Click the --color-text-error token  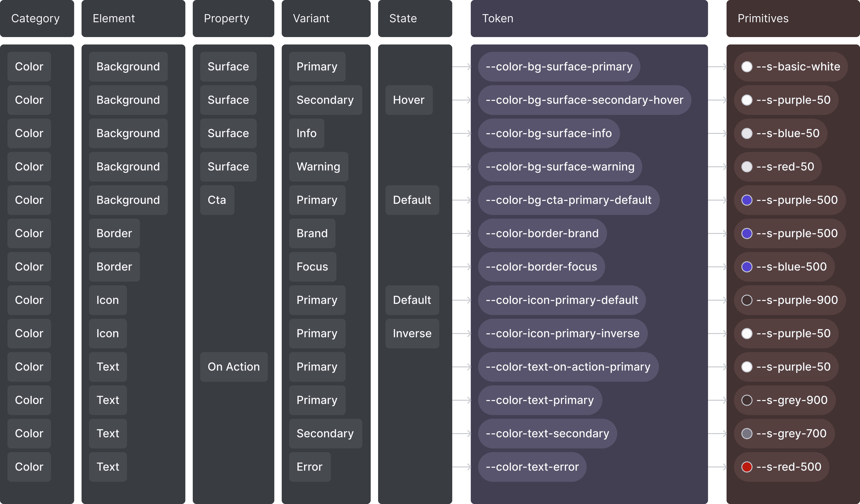pyautogui.click(x=532, y=467)
